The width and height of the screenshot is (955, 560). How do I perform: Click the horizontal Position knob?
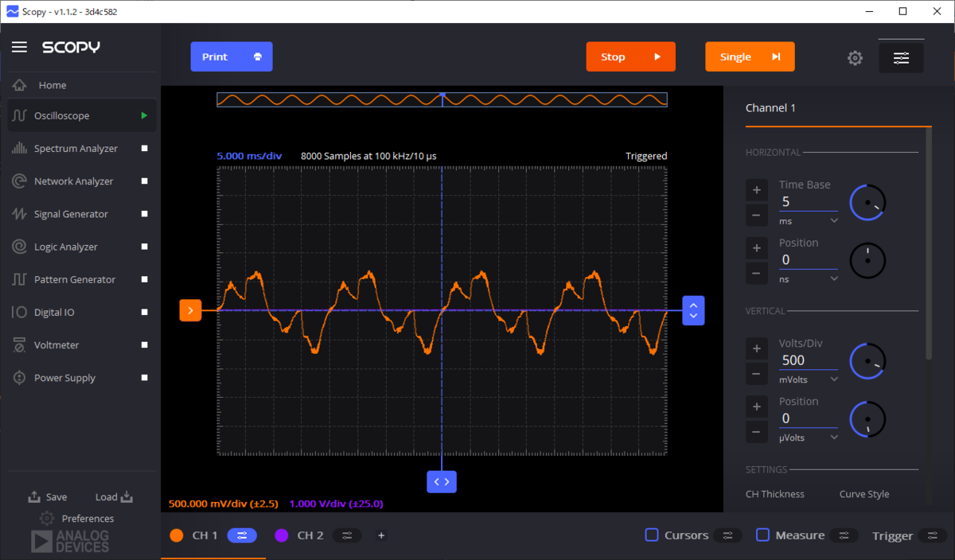867,261
